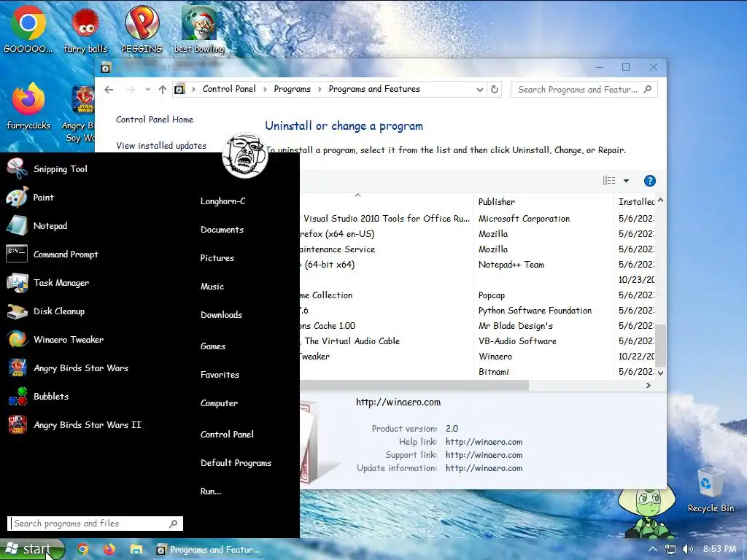
Task: Show hidden tray icons chevron
Action: pos(653,549)
